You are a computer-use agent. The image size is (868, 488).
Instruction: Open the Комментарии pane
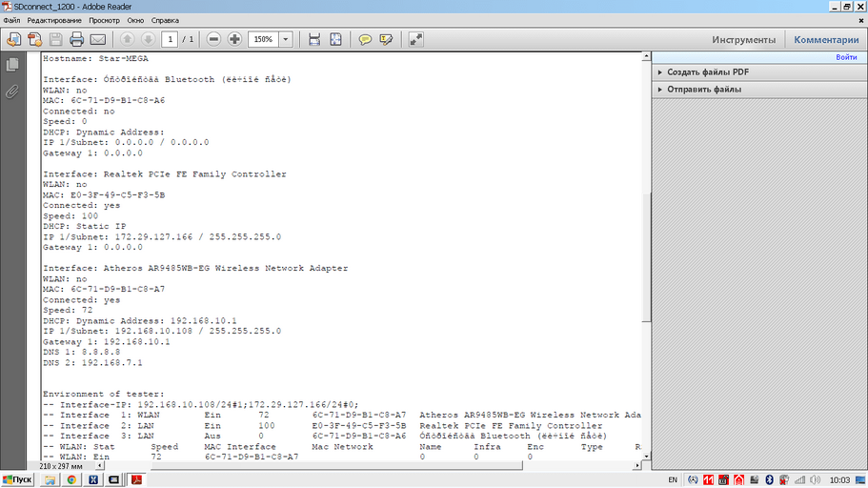pos(826,40)
